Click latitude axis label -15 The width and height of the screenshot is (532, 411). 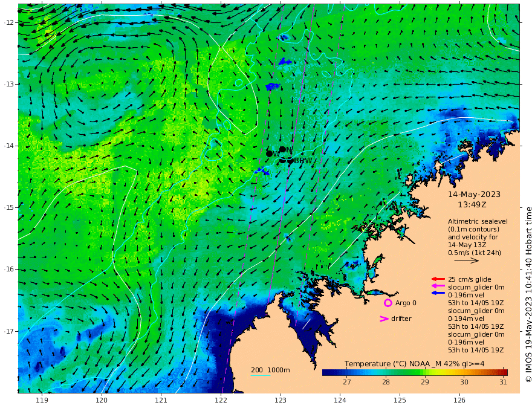pos(9,207)
